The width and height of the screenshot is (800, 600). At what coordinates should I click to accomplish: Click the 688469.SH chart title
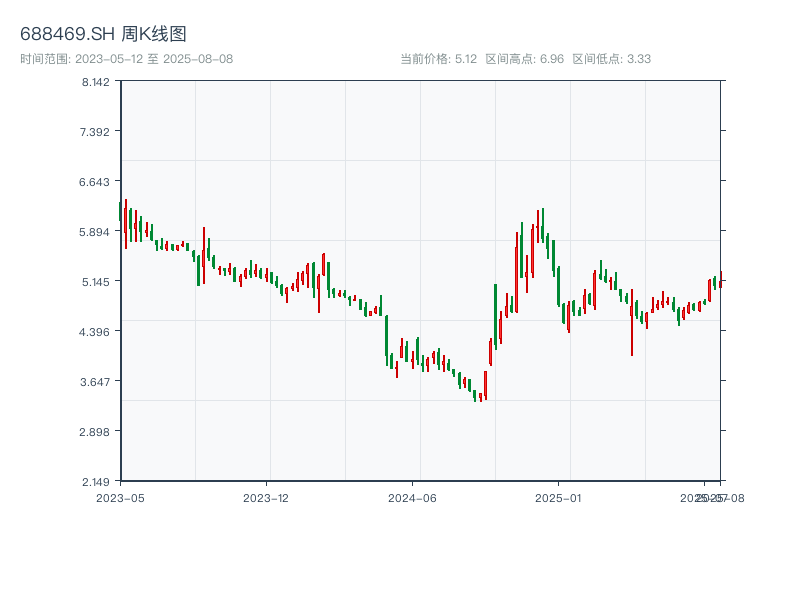pos(103,35)
